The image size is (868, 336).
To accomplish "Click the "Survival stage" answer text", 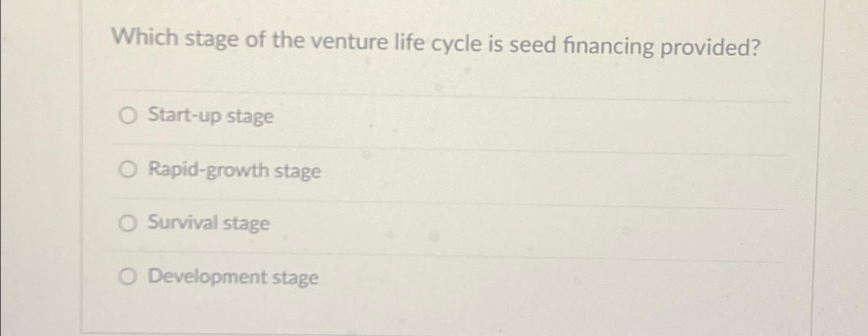I will click(x=208, y=224).
